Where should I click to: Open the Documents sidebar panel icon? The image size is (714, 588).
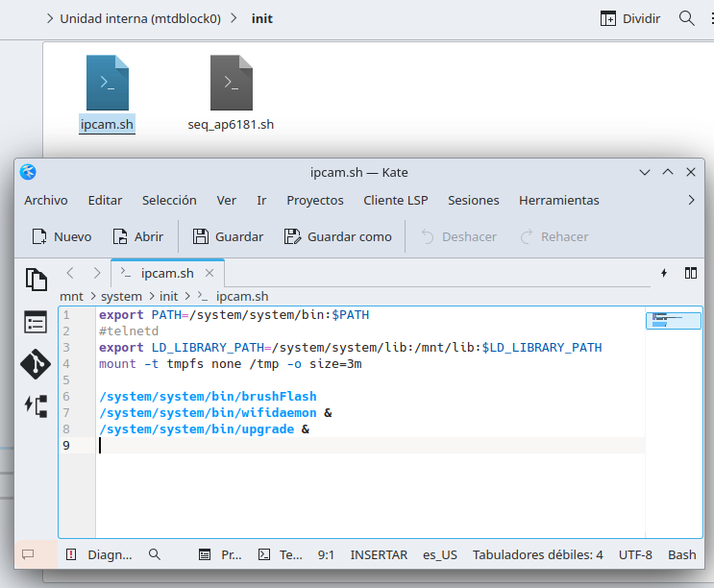[x=36, y=280]
